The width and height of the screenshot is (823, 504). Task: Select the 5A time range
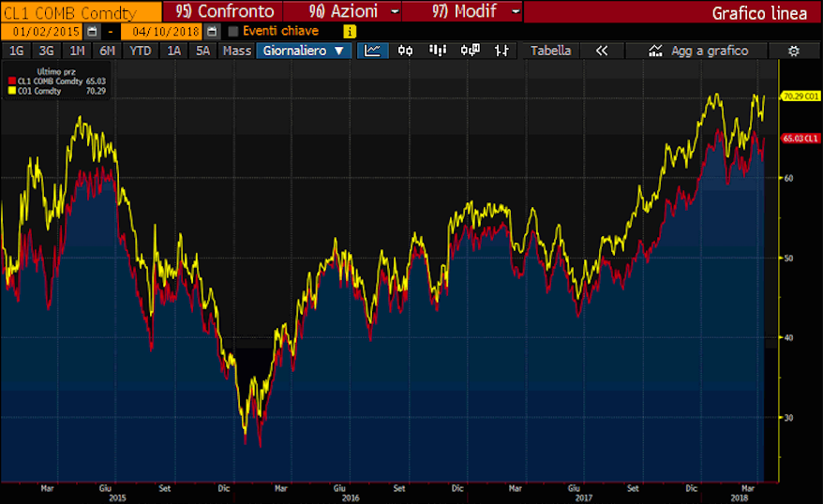(x=202, y=51)
